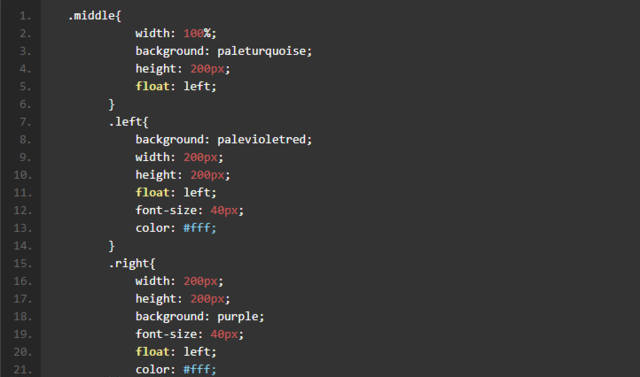Viewport: 640px width, 377px height.
Task: Click the paleturquoise background value
Action: [x=262, y=51]
